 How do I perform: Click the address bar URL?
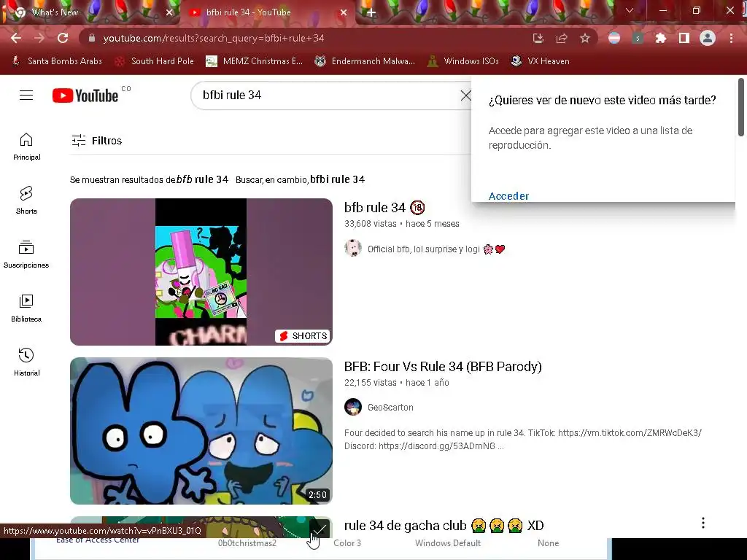click(x=214, y=38)
